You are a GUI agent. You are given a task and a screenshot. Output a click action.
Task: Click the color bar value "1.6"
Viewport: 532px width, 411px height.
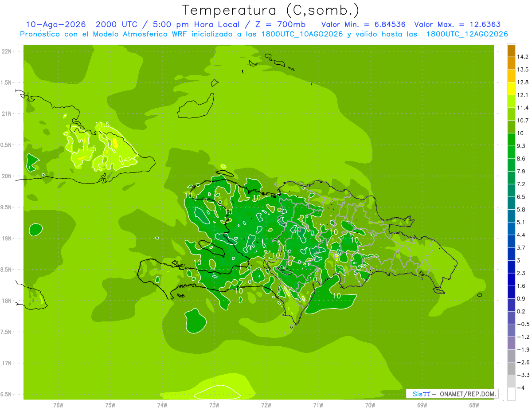click(521, 286)
